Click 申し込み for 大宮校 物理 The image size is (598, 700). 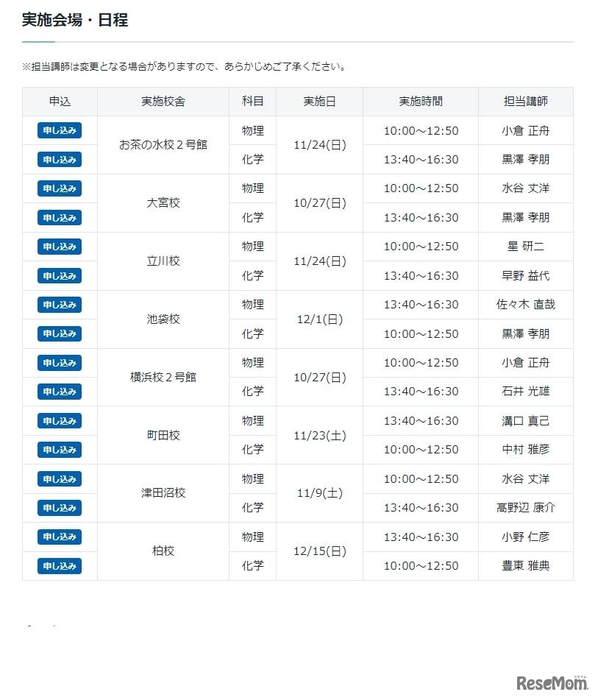click(59, 188)
